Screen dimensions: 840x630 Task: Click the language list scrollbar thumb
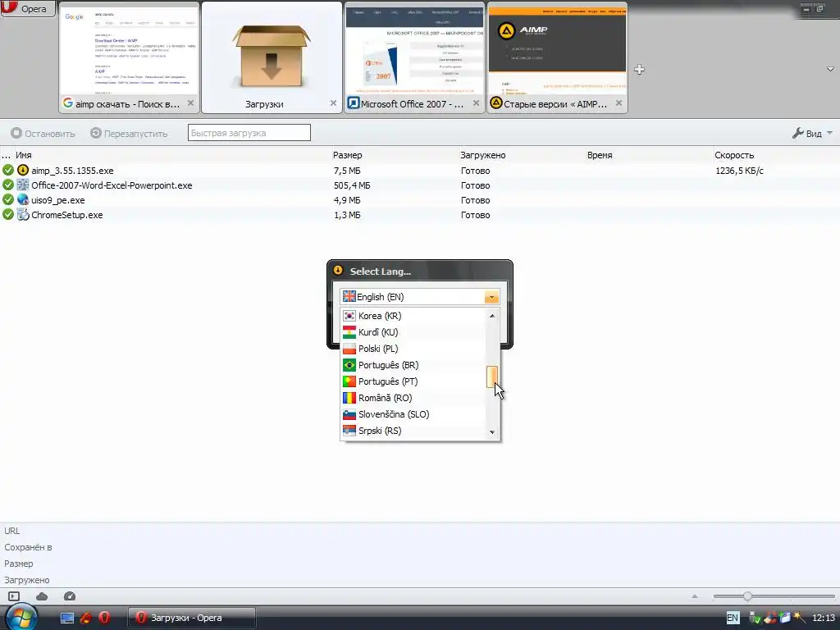[492, 377]
